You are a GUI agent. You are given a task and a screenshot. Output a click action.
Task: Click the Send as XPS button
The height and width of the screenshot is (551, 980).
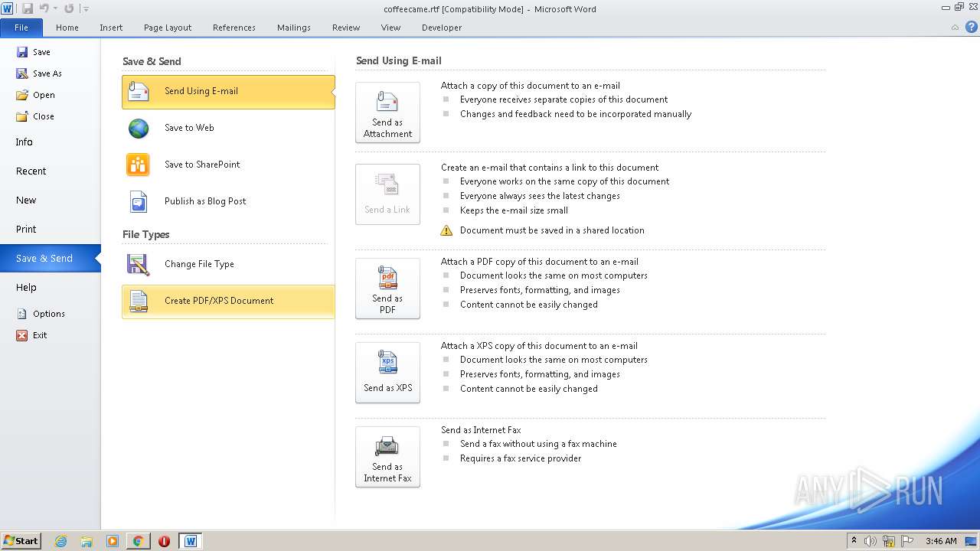(x=387, y=373)
